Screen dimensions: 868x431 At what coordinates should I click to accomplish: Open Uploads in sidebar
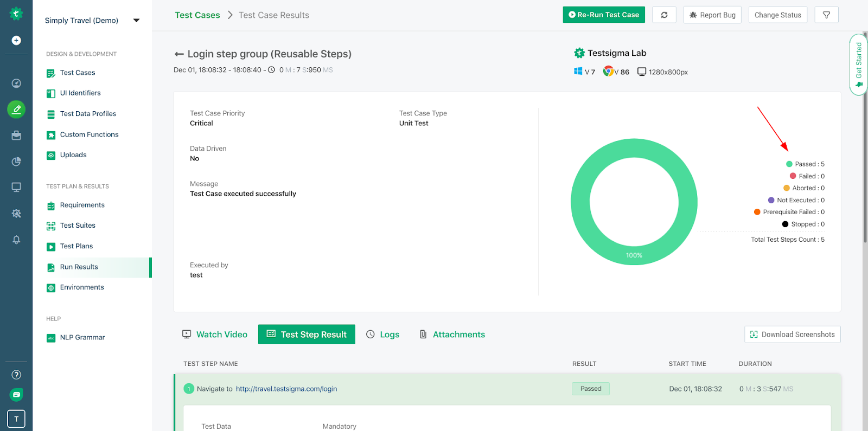73,155
